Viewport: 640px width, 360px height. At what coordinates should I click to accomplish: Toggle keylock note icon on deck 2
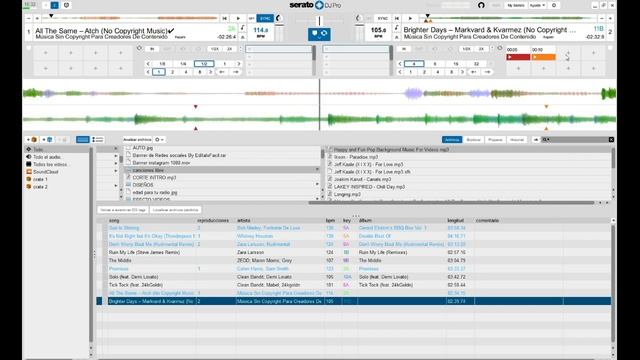pyautogui.click(x=396, y=27)
